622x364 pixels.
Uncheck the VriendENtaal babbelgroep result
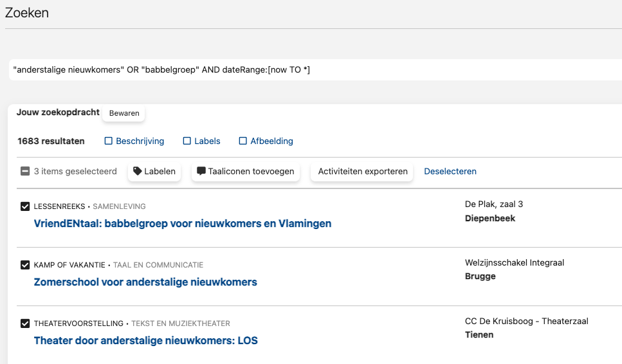(x=25, y=206)
